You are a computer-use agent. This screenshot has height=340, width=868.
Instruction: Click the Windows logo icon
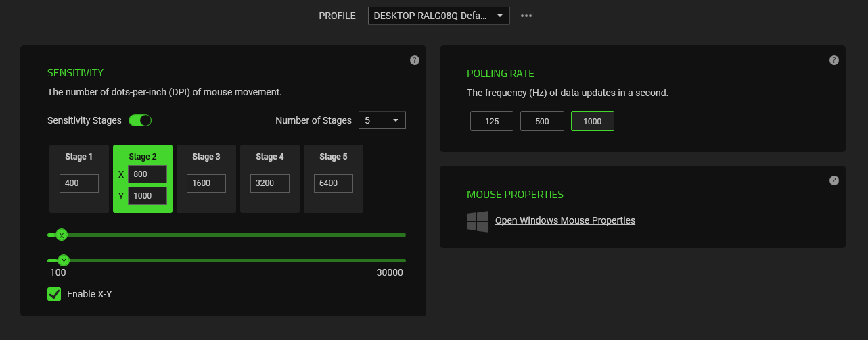click(478, 221)
